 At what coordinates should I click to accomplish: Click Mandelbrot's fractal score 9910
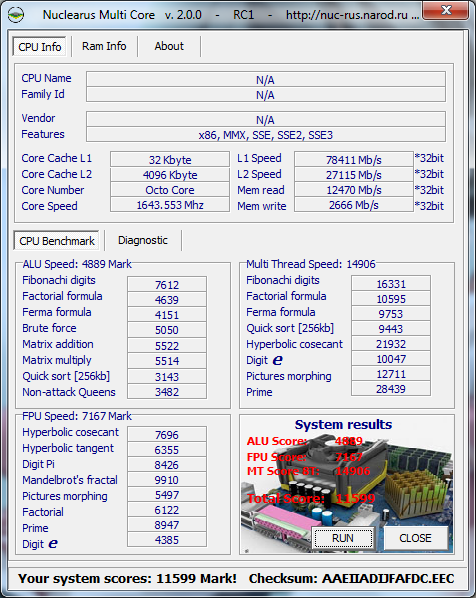[167, 480]
